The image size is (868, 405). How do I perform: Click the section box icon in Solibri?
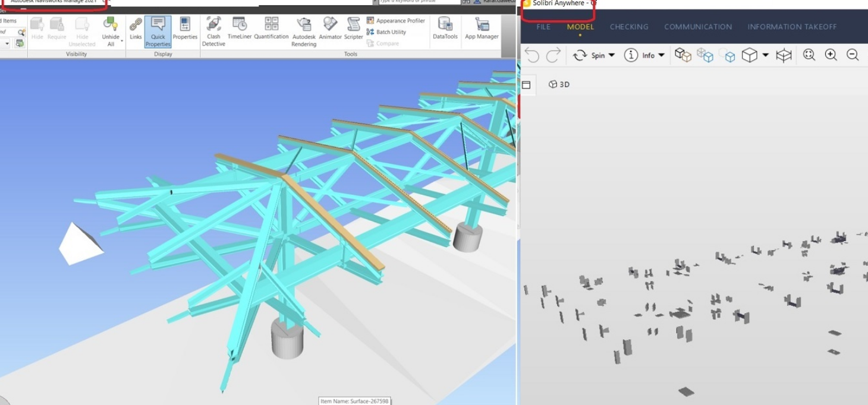(x=784, y=55)
